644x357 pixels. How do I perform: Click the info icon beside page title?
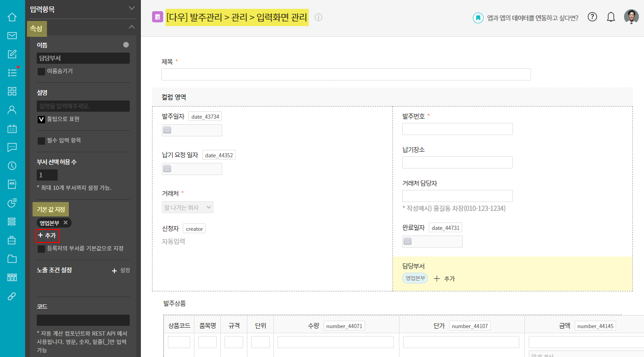(x=319, y=17)
